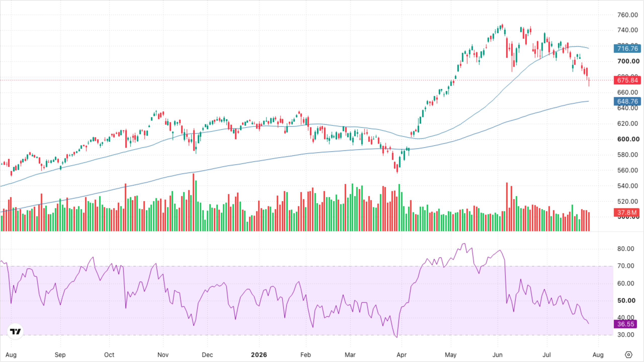This screenshot has height=362, width=644.
Task: Click the 740.00 price axis label
Action: (x=628, y=30)
